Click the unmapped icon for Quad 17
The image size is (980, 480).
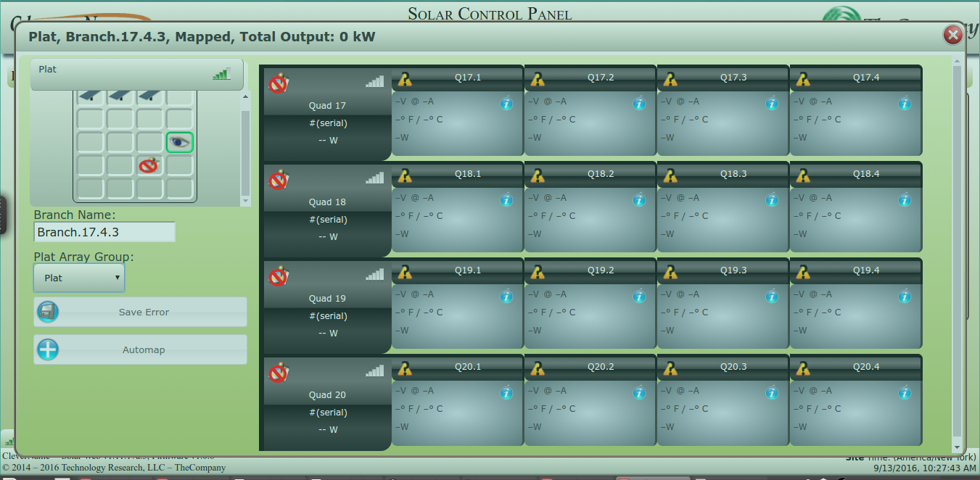278,83
